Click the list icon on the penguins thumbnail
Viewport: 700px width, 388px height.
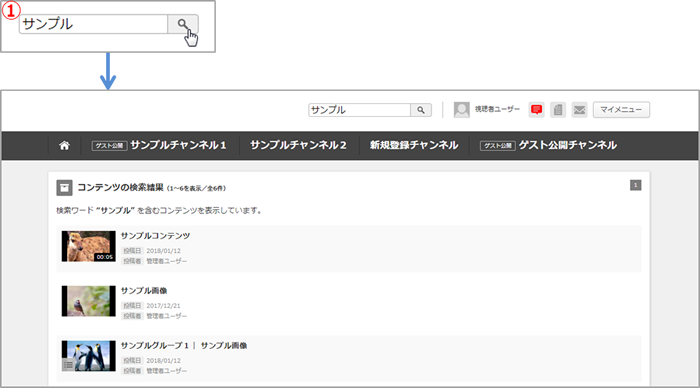pyautogui.click(x=68, y=365)
